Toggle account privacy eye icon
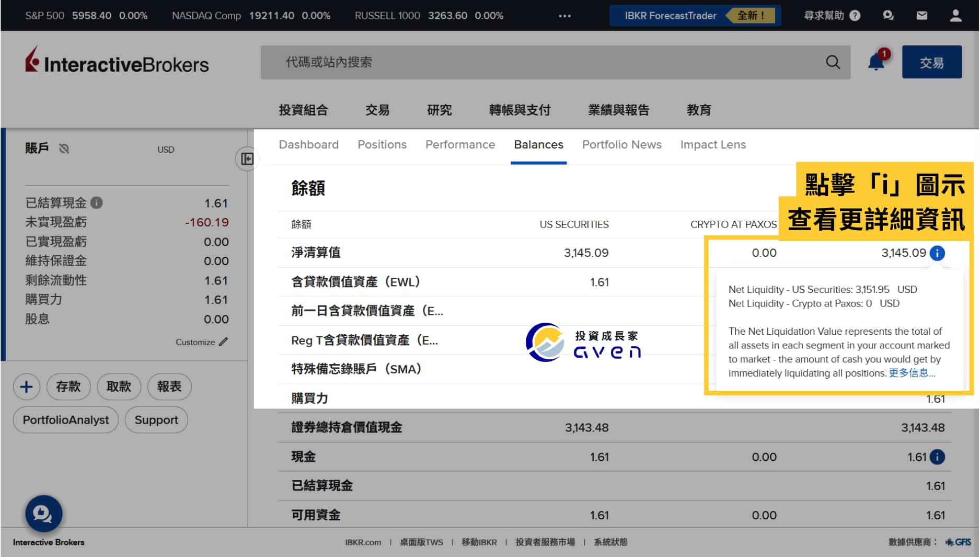The height and width of the screenshot is (557, 980). pyautogui.click(x=64, y=149)
